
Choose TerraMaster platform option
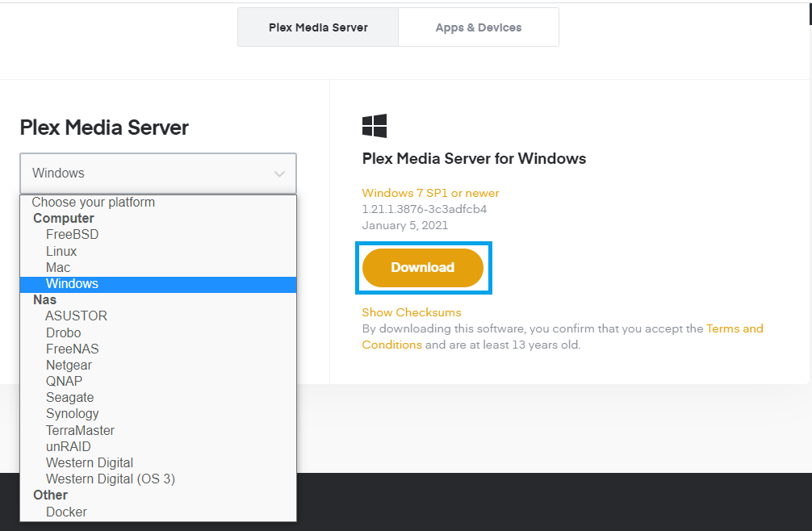[158, 430]
